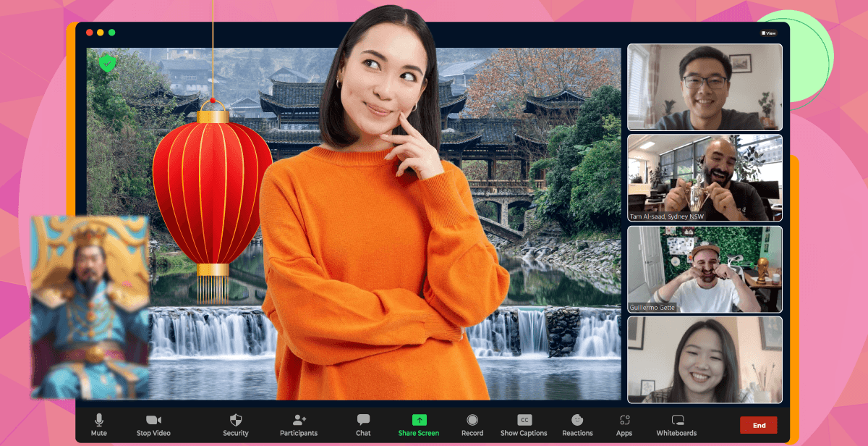Image resolution: width=868 pixels, height=446 pixels.
Task: Open the Reactions menu
Action: coord(577,424)
